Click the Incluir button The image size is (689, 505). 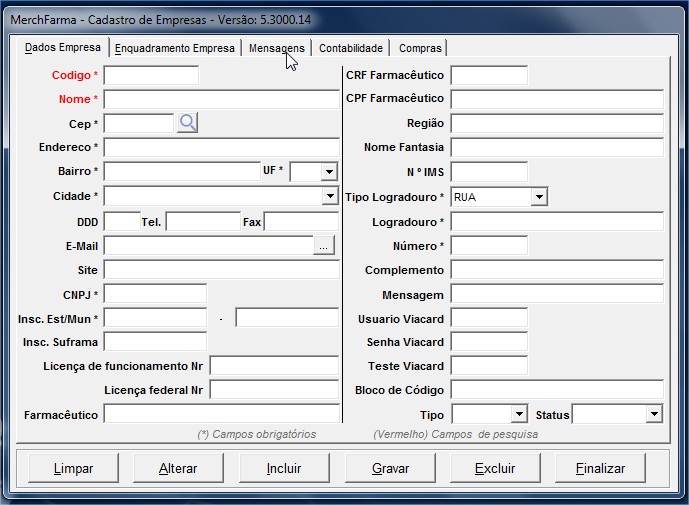[284, 468]
